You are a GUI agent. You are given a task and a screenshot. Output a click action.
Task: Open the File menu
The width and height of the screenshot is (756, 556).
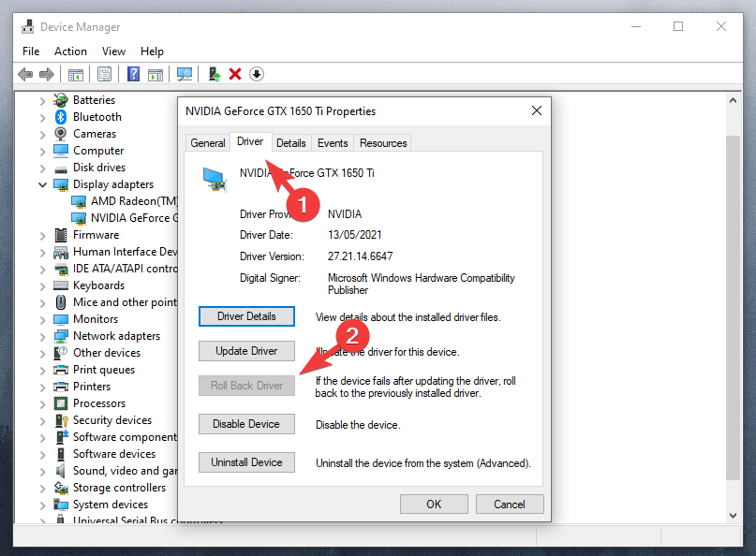coord(31,51)
